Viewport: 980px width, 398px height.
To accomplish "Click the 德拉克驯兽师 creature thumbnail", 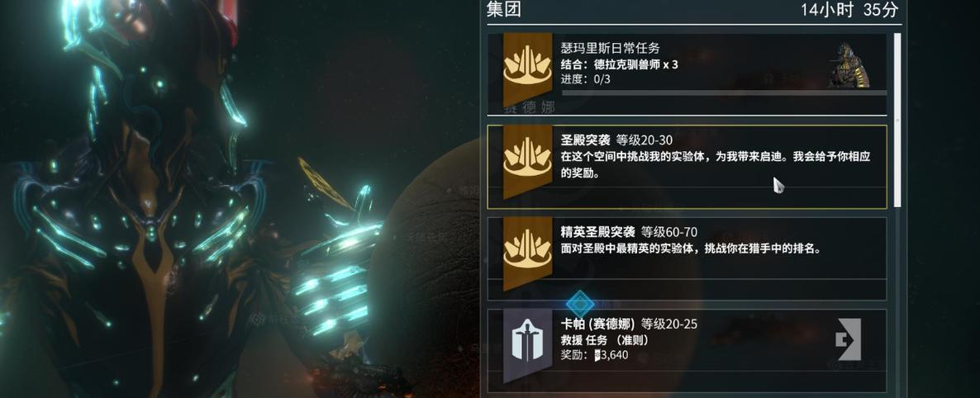I will (x=849, y=65).
